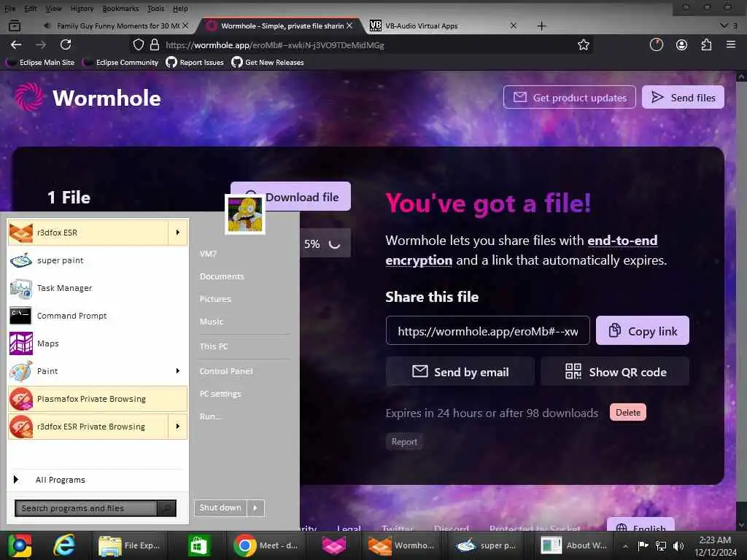Reload the Wormhole page
The width and height of the screenshot is (747, 560).
click(66, 44)
